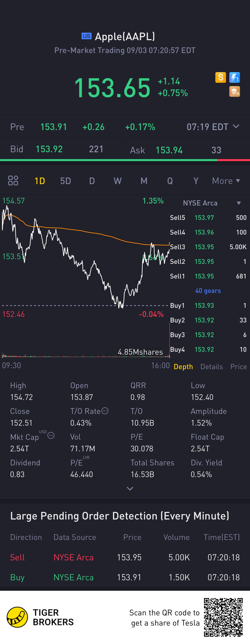Select the Buy3 order row
This screenshot has height=644, width=250.
(208, 335)
